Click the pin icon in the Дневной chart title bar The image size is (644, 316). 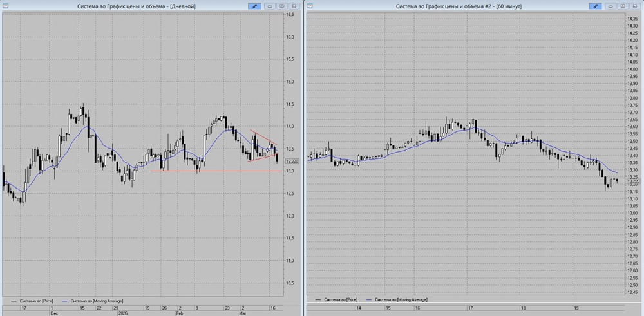pos(254,6)
